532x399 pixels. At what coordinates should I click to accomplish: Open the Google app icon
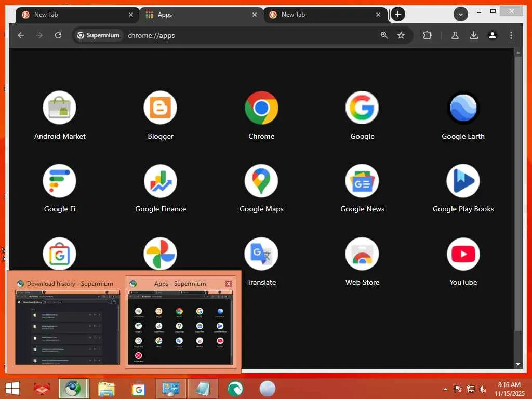click(x=362, y=108)
